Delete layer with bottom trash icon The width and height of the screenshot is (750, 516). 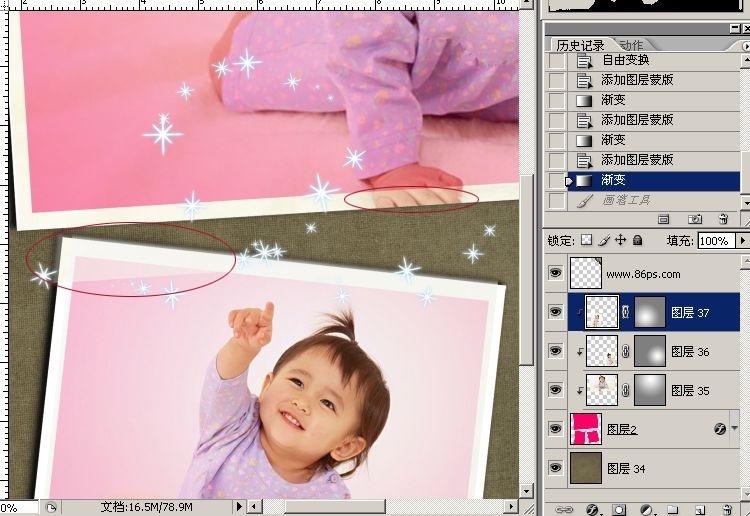(x=727, y=509)
